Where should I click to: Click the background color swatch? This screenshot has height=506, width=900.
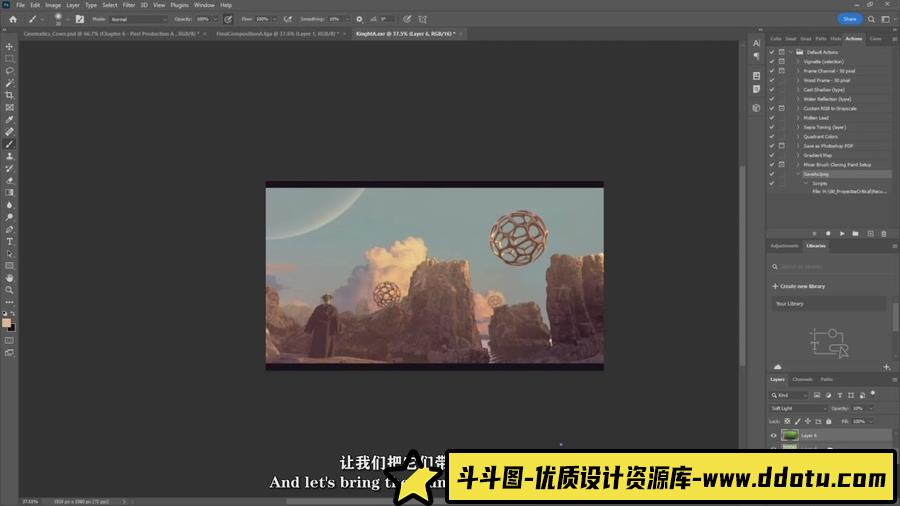(11, 328)
